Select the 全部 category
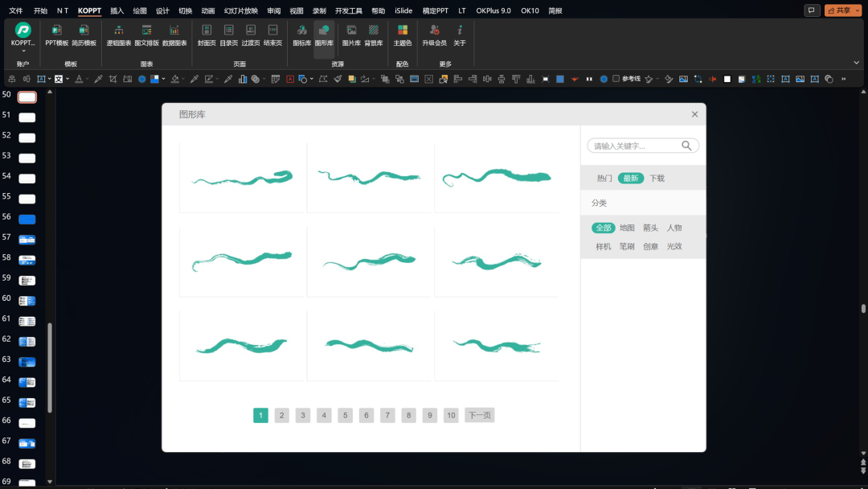The height and width of the screenshot is (489, 868). (x=604, y=228)
